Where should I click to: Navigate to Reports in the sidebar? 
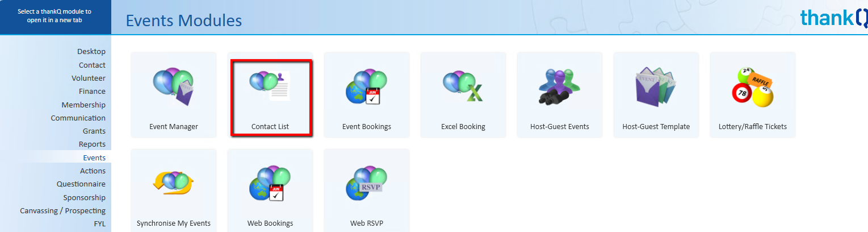click(92, 144)
